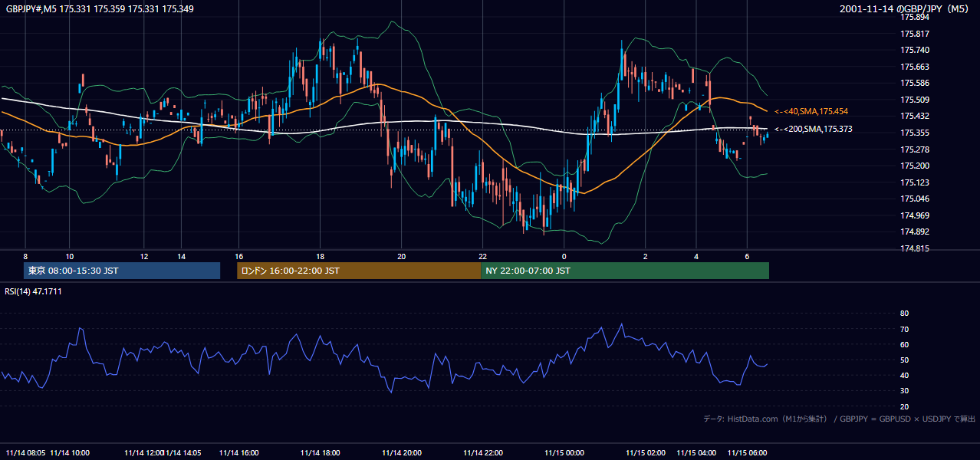Click the 175.355 price axis label
The image size is (980, 460).
click(914, 133)
